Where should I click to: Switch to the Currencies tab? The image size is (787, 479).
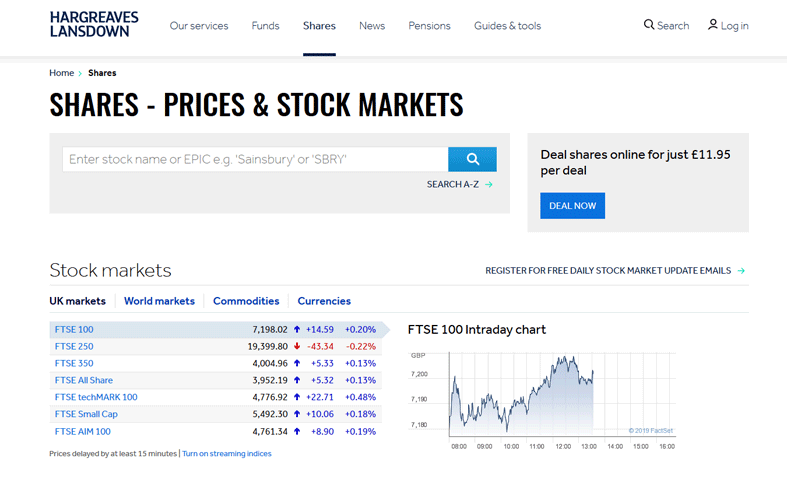324,301
